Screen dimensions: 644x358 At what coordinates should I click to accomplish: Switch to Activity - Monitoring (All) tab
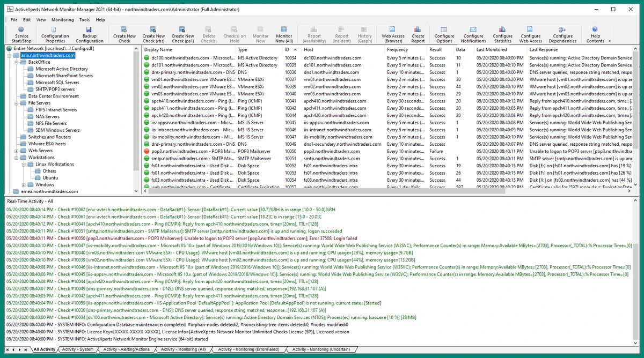coord(184,349)
